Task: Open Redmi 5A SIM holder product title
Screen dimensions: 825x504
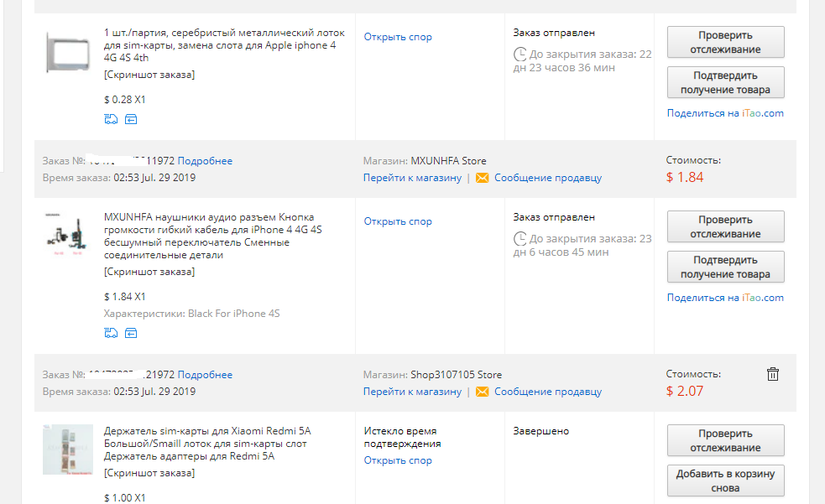Action: [207, 444]
